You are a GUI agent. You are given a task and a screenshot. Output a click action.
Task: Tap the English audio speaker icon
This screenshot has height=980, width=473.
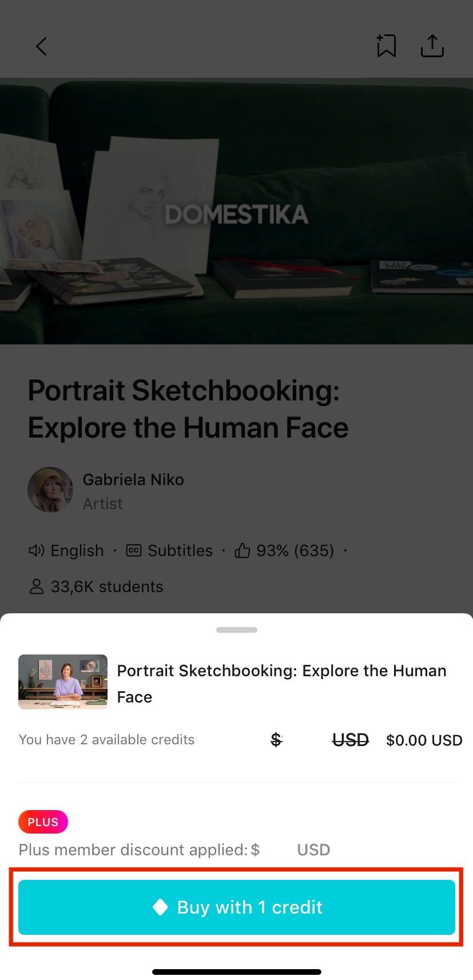[x=36, y=550]
